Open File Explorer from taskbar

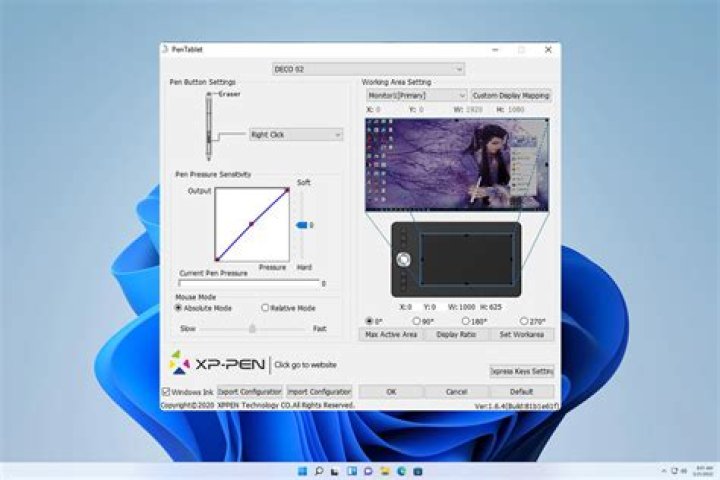385,471
